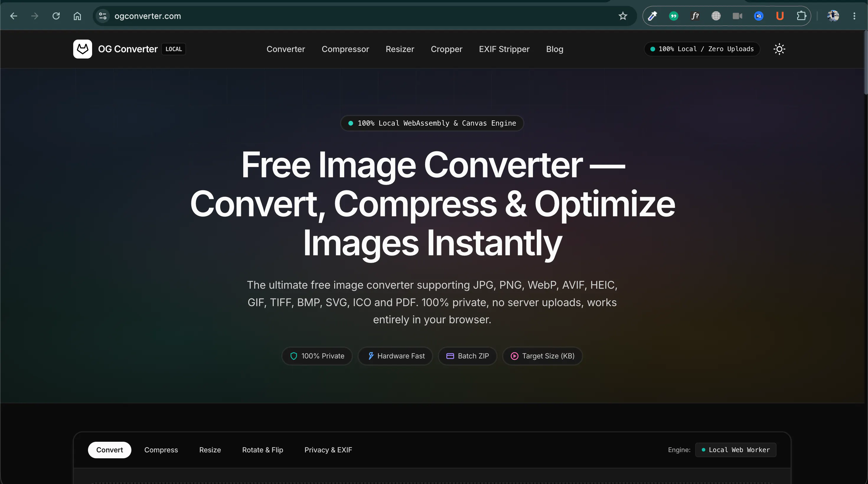
Task: Open the EXIF Stripper nav link
Action: tap(504, 49)
